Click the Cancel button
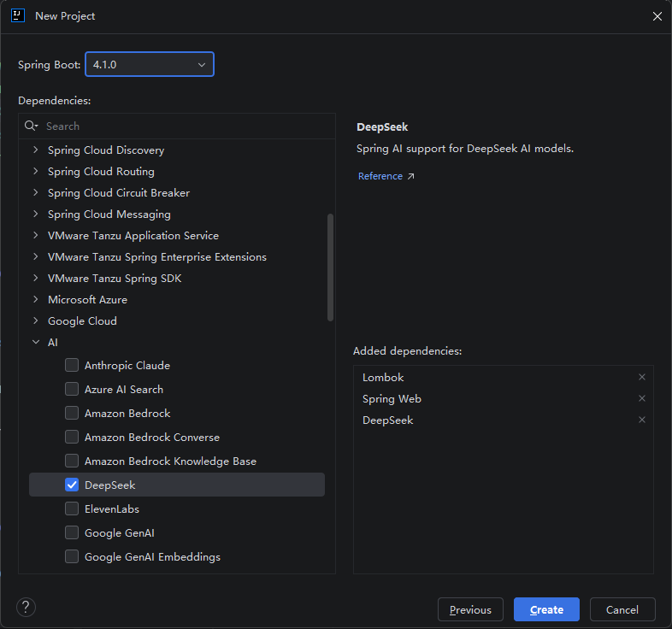672x629 pixels. tap(622, 609)
